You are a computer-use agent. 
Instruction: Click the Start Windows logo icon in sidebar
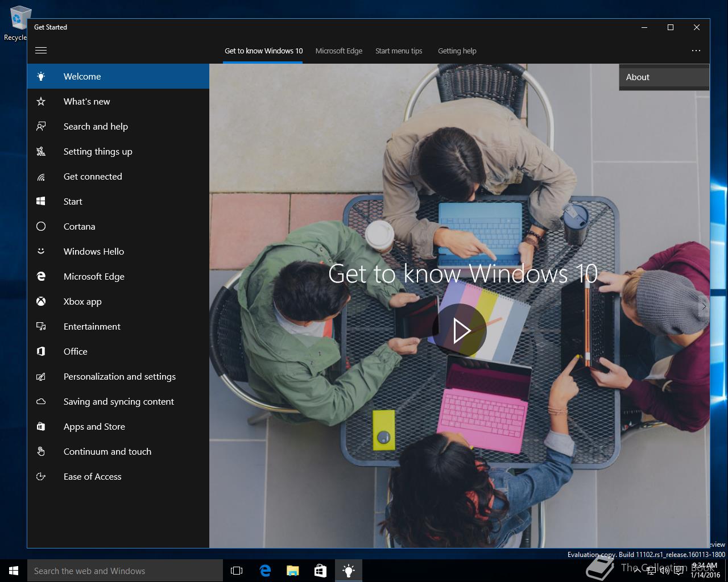coord(41,201)
